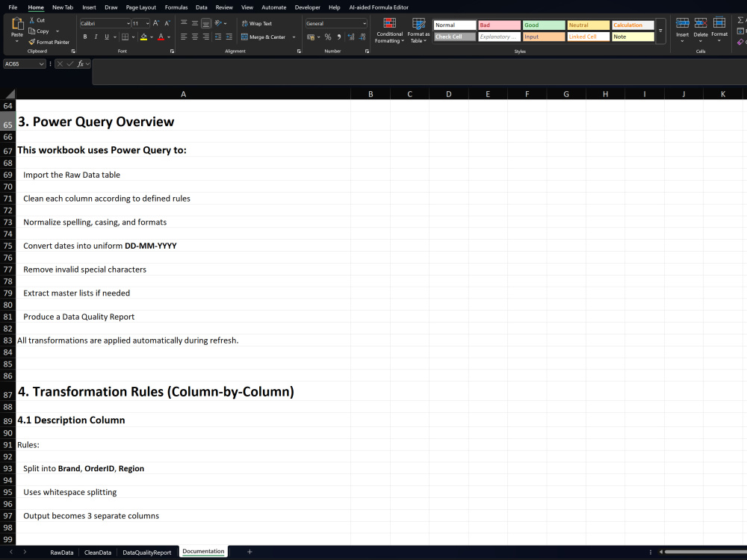The height and width of the screenshot is (560, 747).
Task: Toggle Underline formatting
Action: pos(106,37)
